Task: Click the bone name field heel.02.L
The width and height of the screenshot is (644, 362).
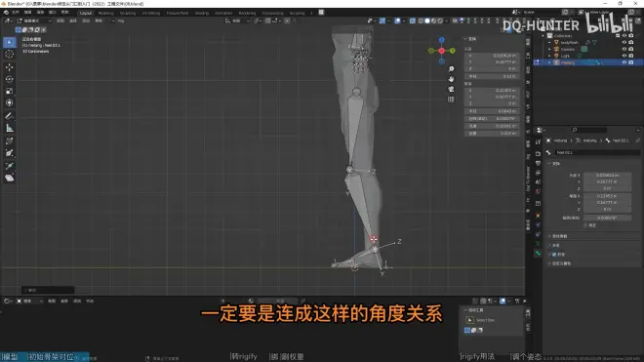Action: 597,152
